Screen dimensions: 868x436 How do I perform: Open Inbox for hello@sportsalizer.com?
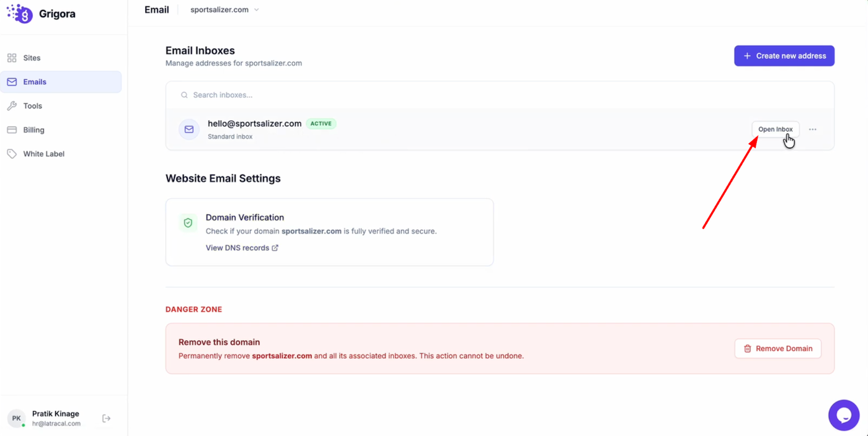[775, 129]
